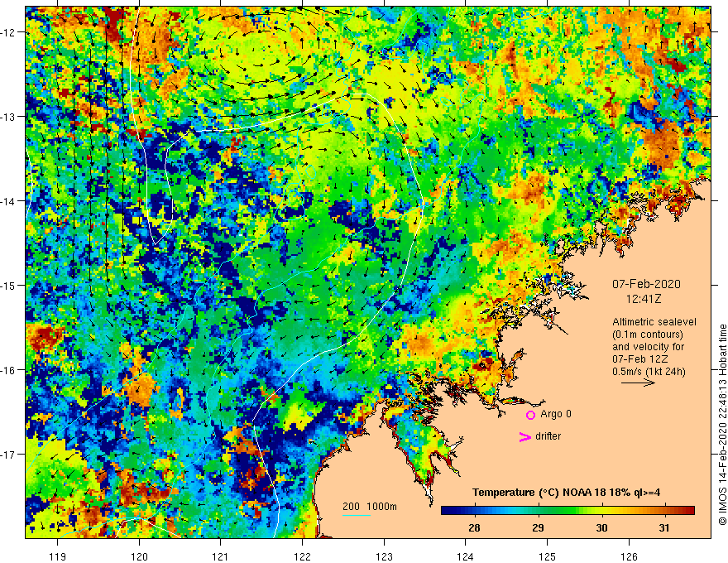This screenshot has width=728, height=563.
Task: Click the colorbar value 30
Action: coord(601,528)
